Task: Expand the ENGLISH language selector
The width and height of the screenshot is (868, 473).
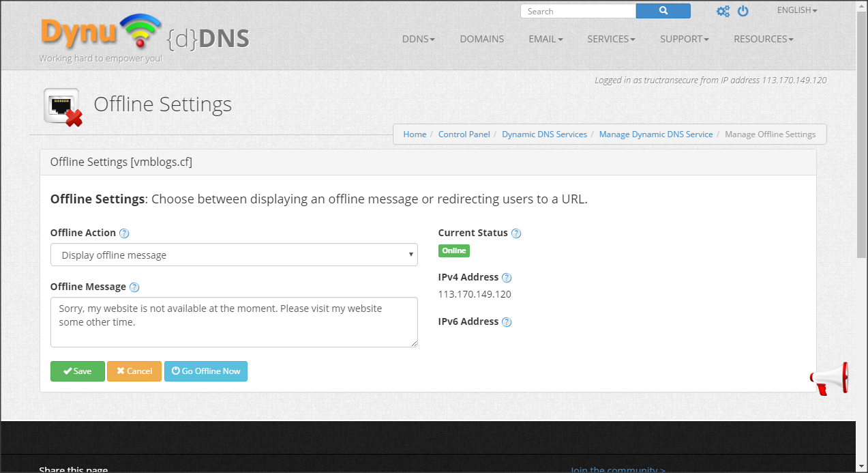Action: 796,10
